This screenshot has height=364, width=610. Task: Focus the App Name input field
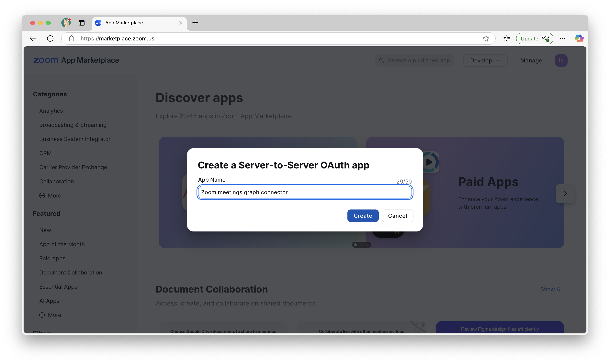click(x=305, y=192)
